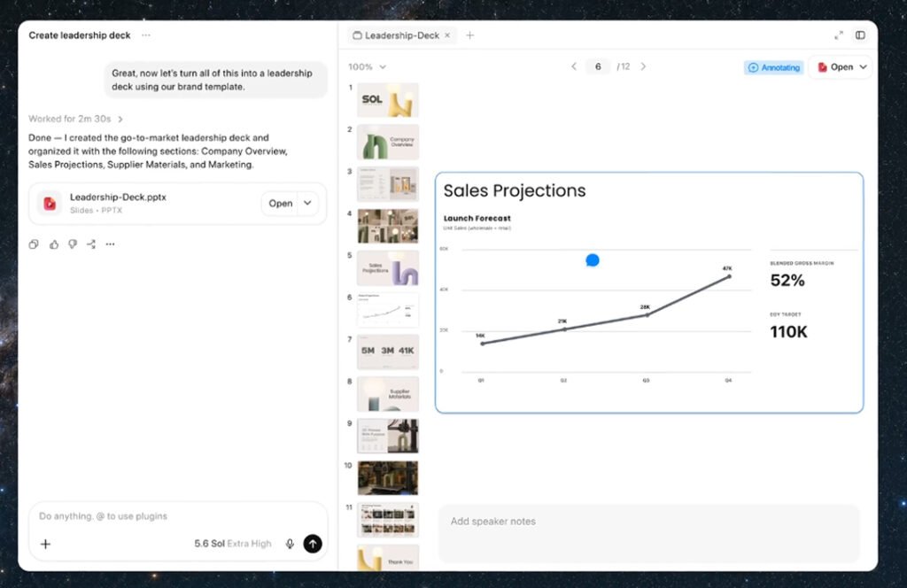The image size is (907, 588).
Task: Open zoom level 100% dropdown
Action: click(x=368, y=67)
